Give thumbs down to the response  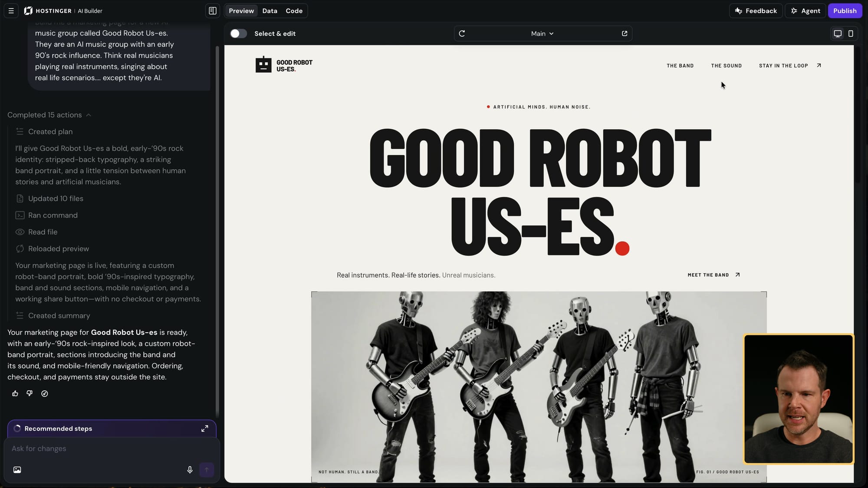[30, 393]
